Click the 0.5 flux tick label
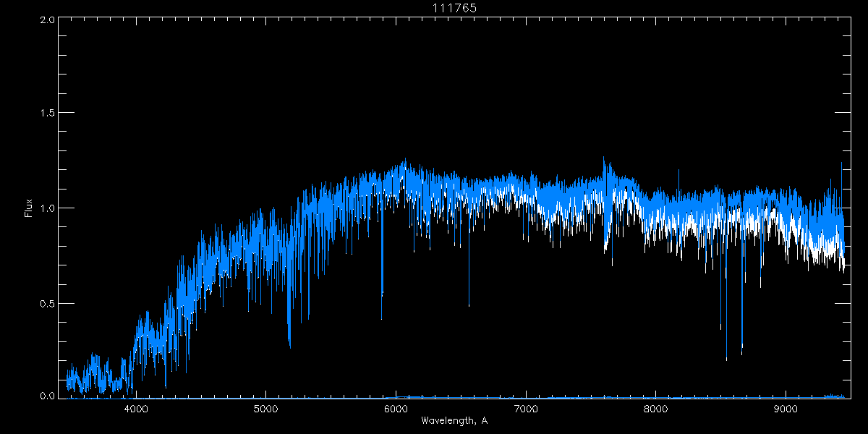Viewport: 868px width, 434px height. [x=47, y=303]
